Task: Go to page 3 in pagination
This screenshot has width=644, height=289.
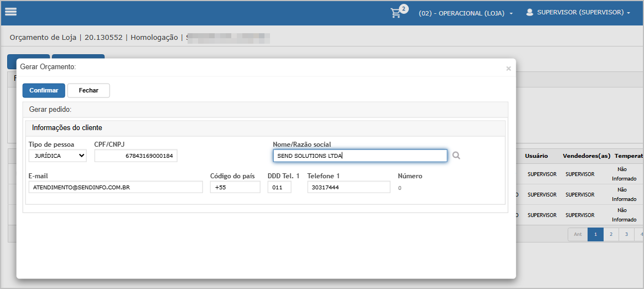Action: click(626, 234)
